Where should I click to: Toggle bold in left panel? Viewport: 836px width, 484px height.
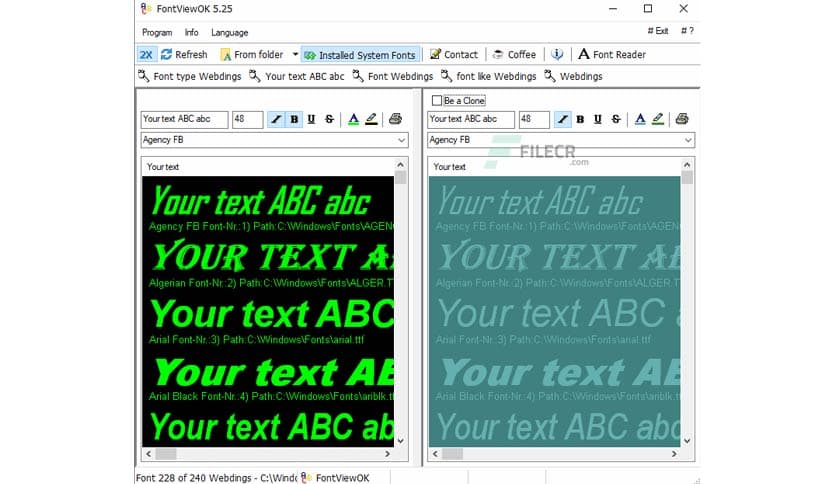pyautogui.click(x=294, y=119)
